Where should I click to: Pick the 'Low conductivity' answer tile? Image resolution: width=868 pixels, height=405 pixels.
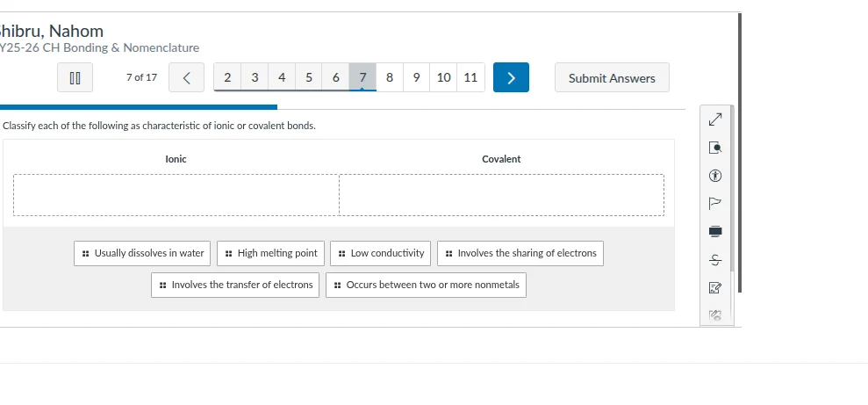(x=381, y=253)
